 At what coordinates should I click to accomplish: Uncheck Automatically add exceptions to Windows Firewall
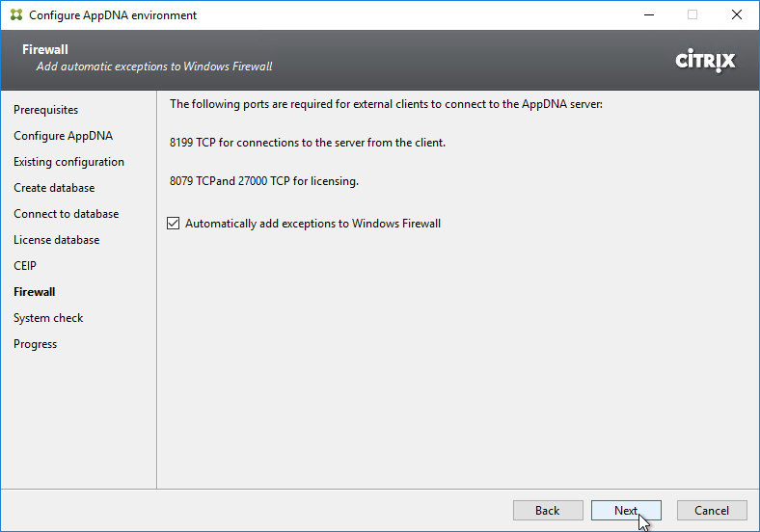pos(173,224)
